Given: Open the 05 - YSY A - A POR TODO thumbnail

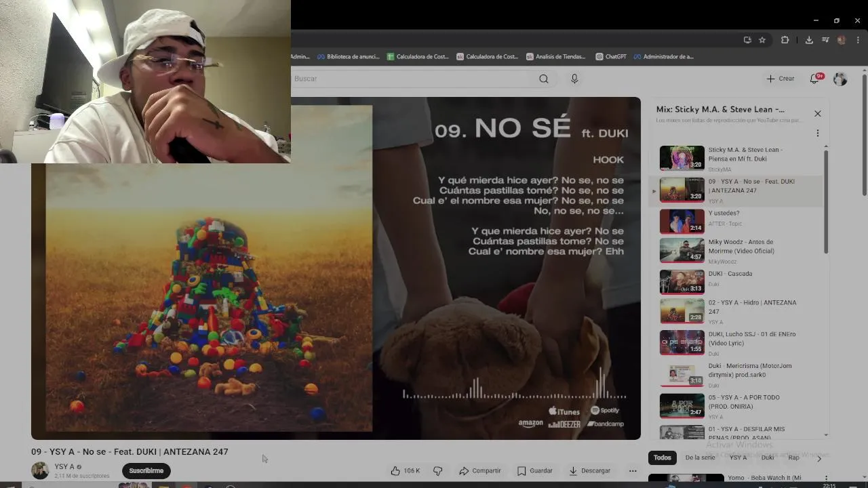Looking at the screenshot, I should point(682,406).
